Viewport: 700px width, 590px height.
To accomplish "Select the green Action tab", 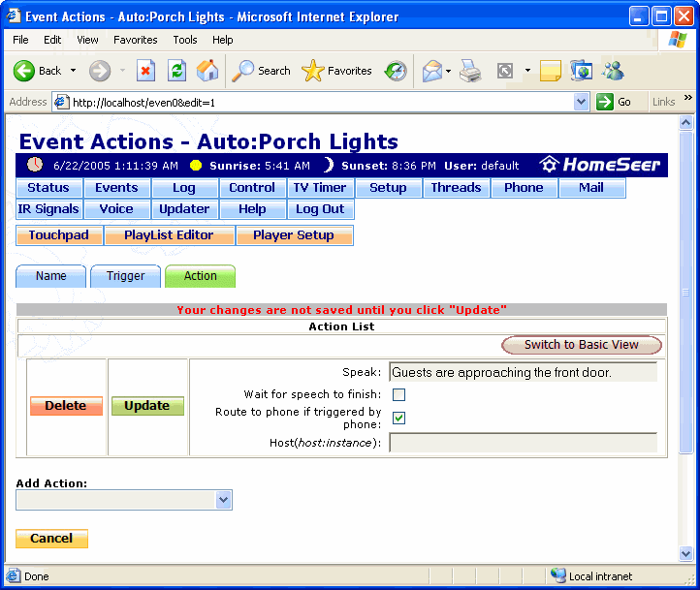I will click(x=200, y=276).
